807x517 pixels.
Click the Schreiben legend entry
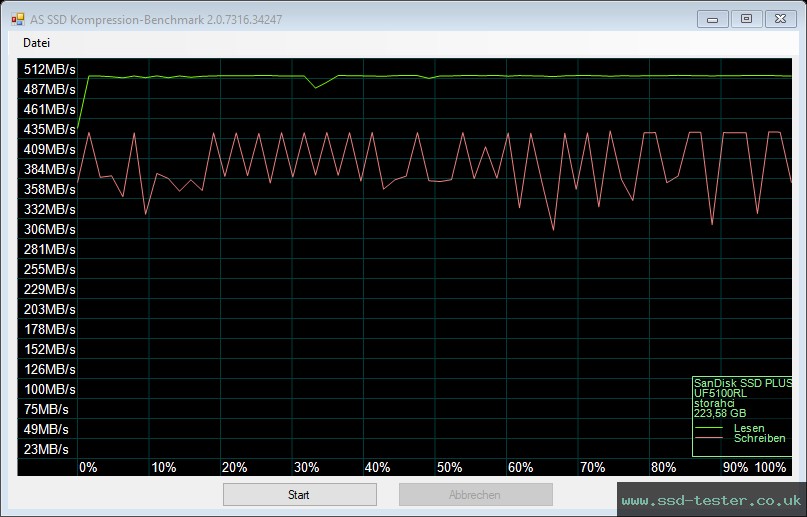tap(760, 438)
